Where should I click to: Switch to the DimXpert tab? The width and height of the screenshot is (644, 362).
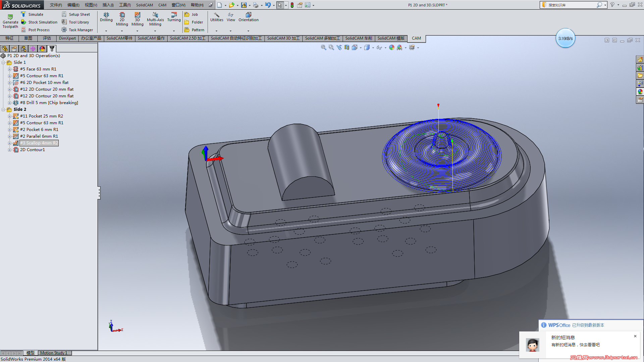[67, 38]
